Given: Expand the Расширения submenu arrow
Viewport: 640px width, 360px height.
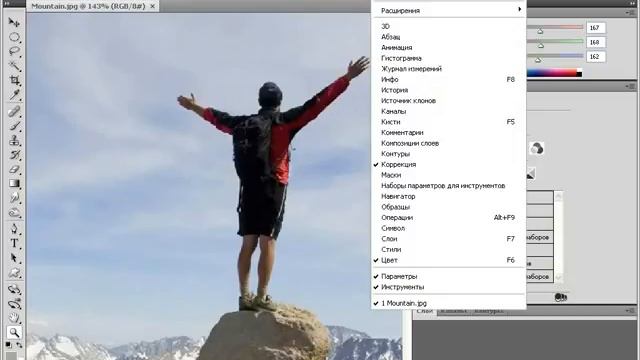Looking at the screenshot, I should (x=520, y=9).
